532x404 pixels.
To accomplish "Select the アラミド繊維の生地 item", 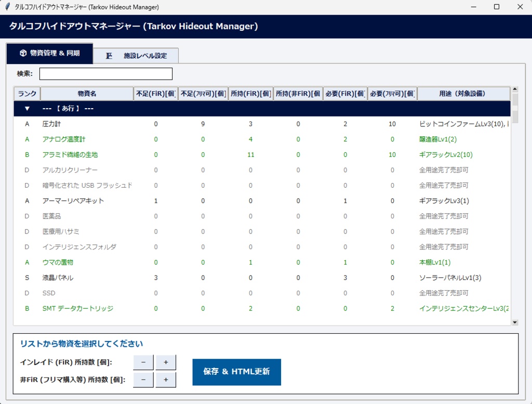I will tap(262, 155).
